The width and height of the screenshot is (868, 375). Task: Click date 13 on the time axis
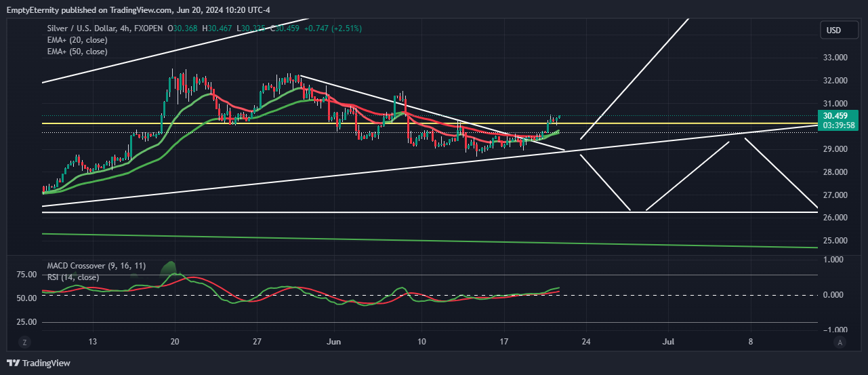[x=93, y=342]
